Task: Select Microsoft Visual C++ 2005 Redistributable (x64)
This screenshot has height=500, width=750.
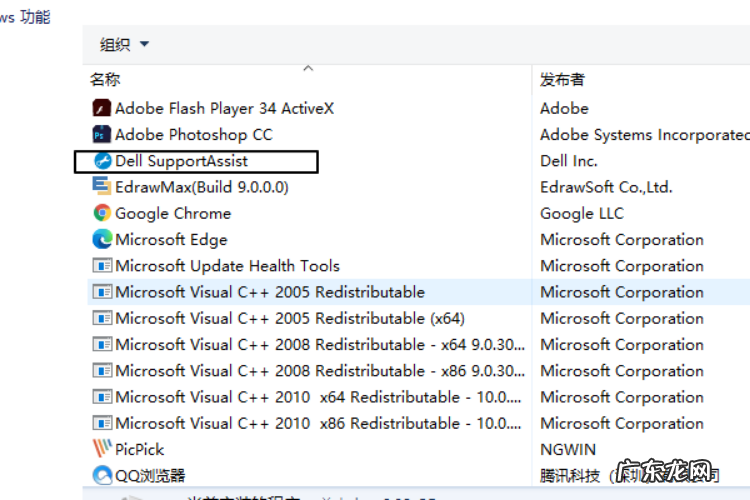Action: tap(289, 318)
